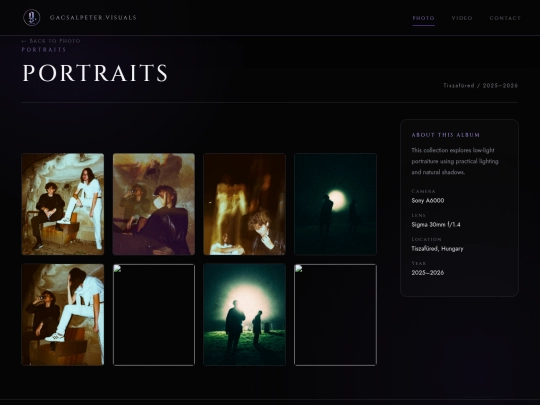Click the album description paragraph text
The height and width of the screenshot is (405, 540).
pos(455,161)
